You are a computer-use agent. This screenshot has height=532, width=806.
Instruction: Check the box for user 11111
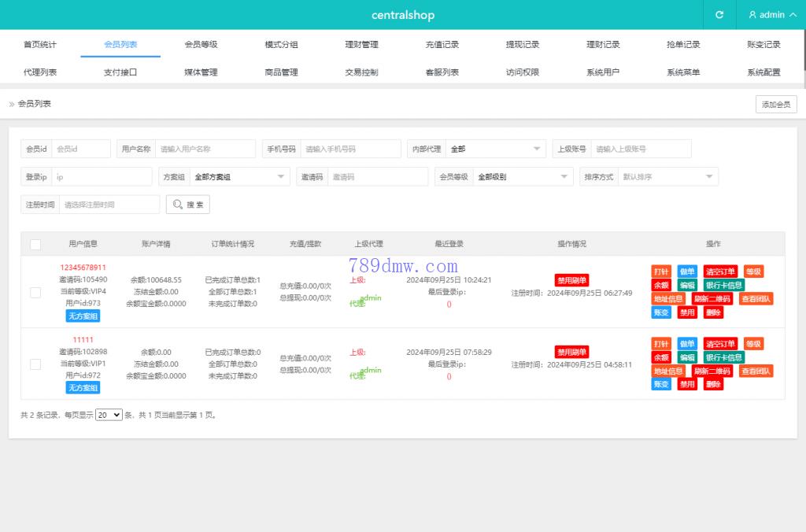pos(35,364)
